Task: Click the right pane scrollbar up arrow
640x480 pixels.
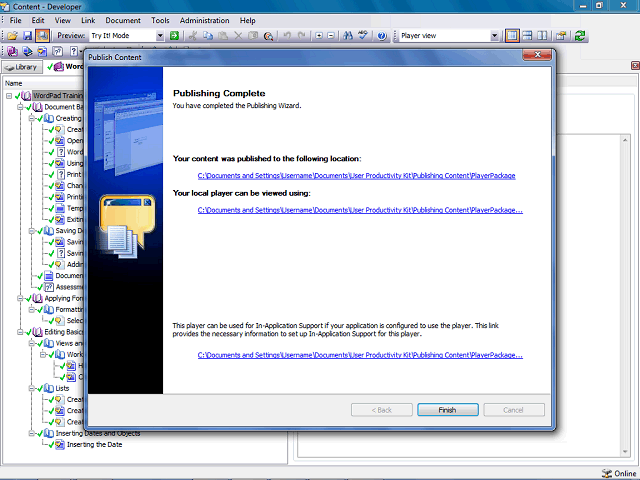Action: pyautogui.click(x=625, y=140)
